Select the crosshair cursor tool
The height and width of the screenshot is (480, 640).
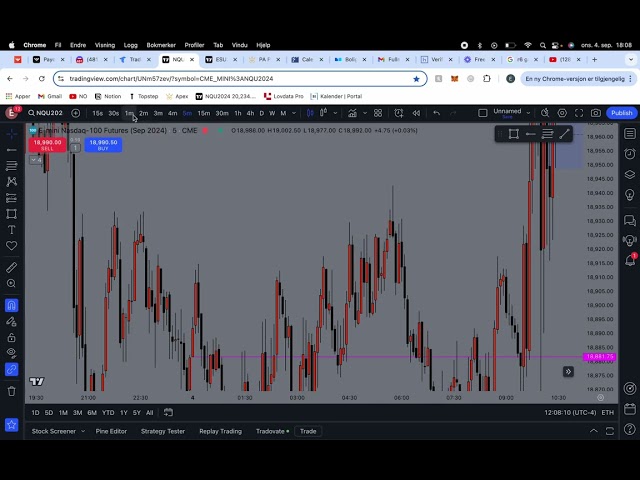(x=11, y=133)
